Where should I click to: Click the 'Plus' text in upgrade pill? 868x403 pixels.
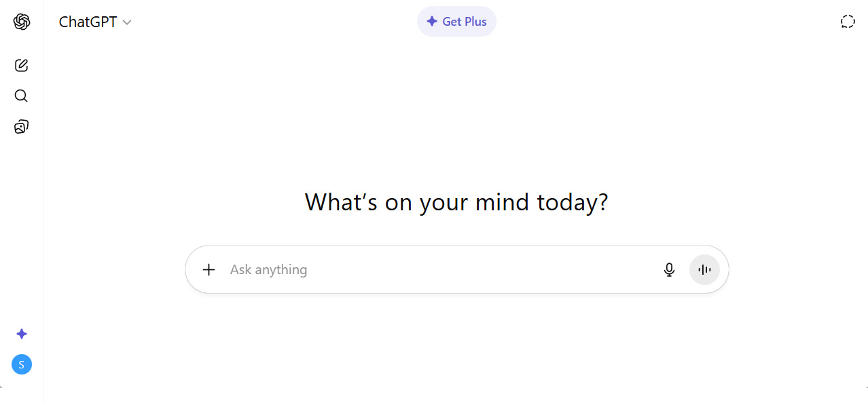click(475, 22)
